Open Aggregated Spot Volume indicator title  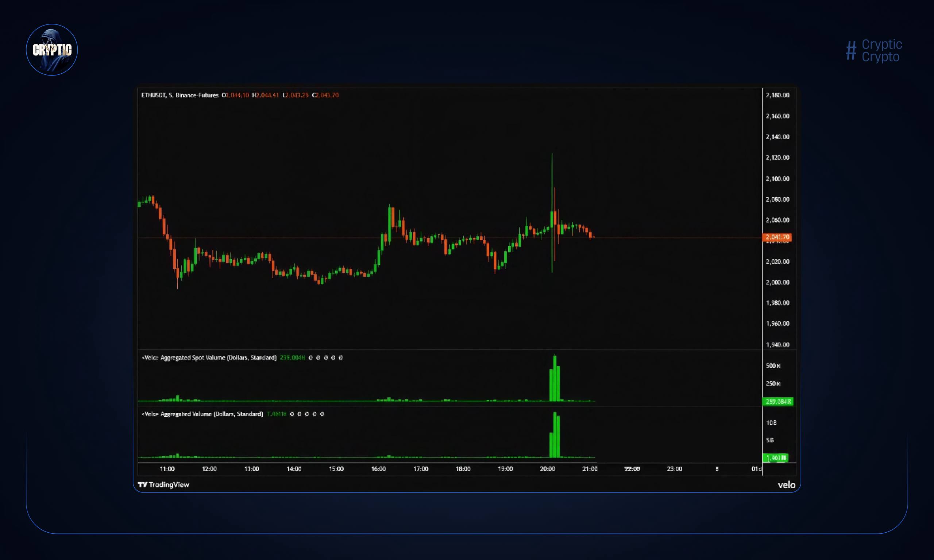click(x=209, y=358)
